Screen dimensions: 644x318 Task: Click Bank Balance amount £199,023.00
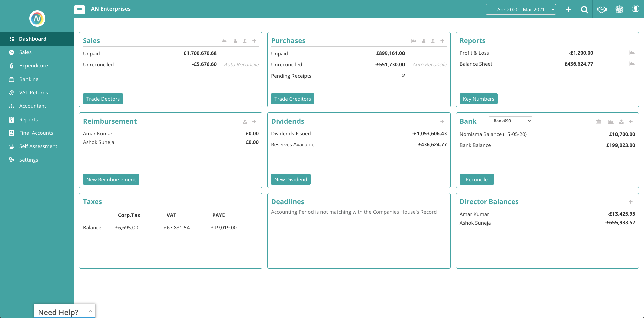[x=621, y=145]
